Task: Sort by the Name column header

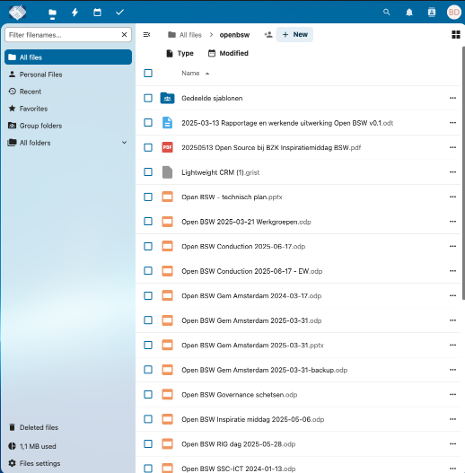Action: point(195,73)
